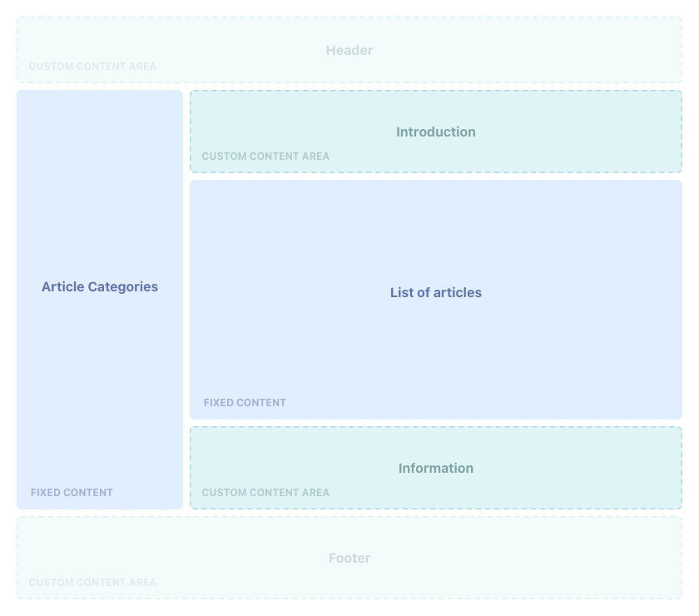Click CUSTOM CONTENT AREA label in Introduction block
The image size is (699, 616).
tap(265, 156)
